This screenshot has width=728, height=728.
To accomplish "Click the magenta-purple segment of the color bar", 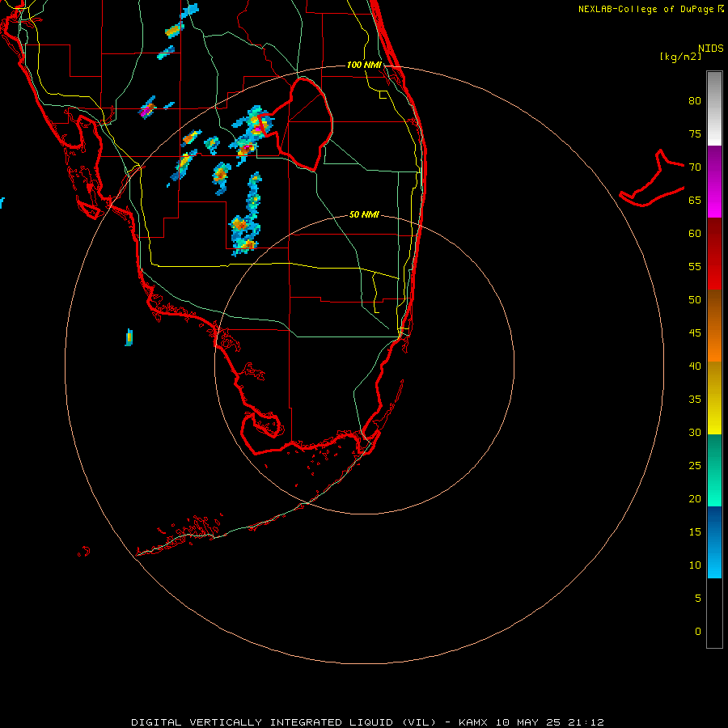I will [x=714, y=181].
